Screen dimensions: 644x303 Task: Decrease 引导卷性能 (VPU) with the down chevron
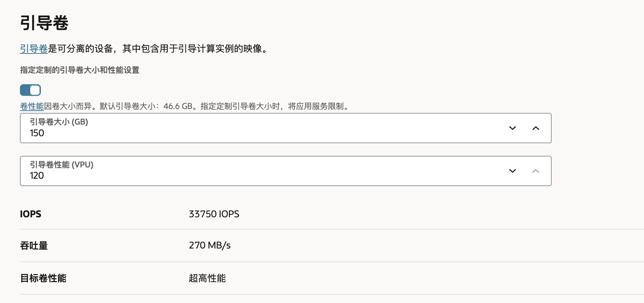(x=512, y=171)
